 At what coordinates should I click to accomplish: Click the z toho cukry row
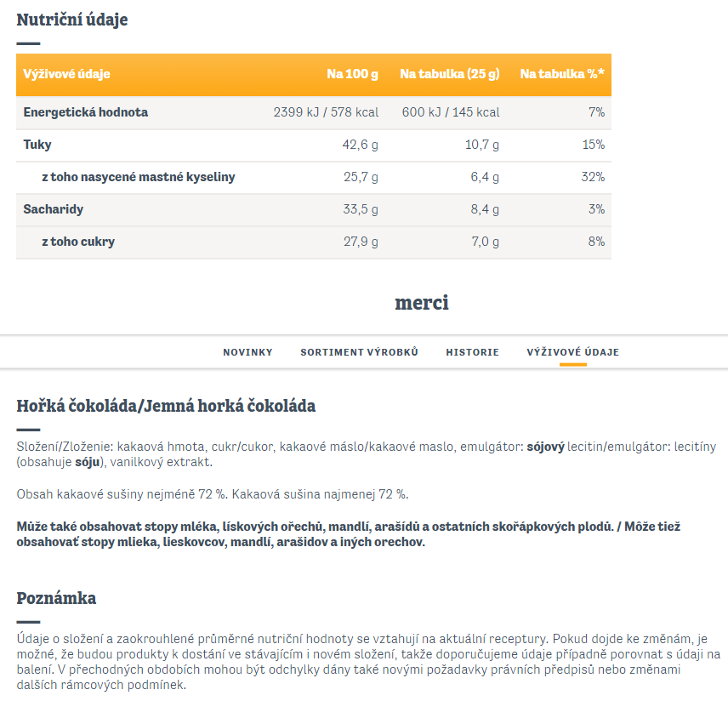(314, 242)
